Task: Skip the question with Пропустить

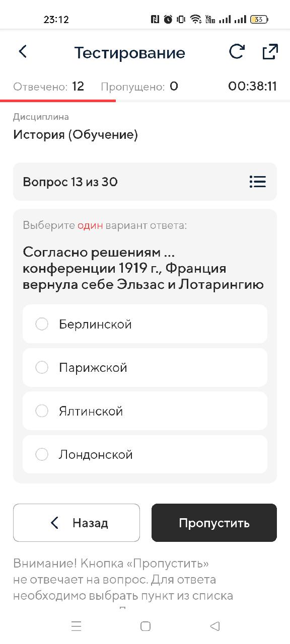Action: click(x=214, y=523)
